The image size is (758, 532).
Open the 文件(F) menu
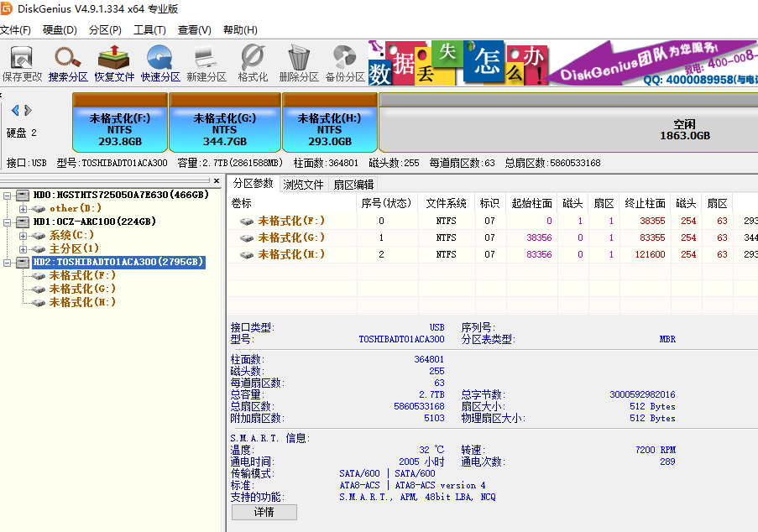[15, 30]
